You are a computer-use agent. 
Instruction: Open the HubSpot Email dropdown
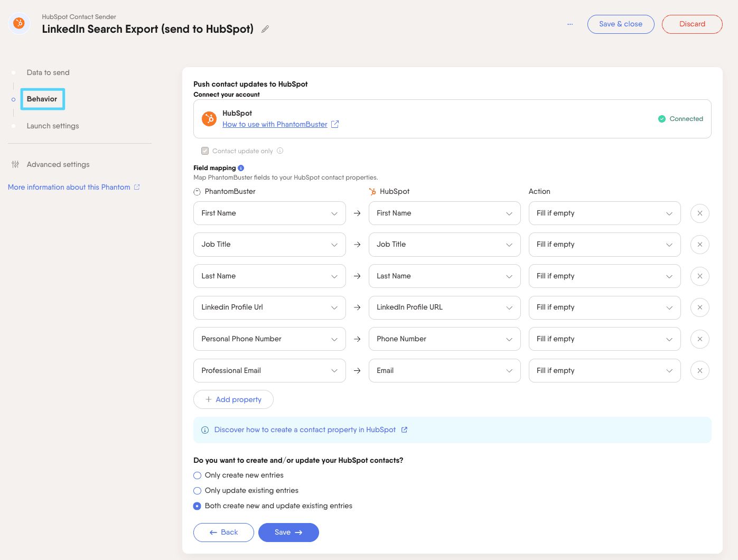[445, 371]
